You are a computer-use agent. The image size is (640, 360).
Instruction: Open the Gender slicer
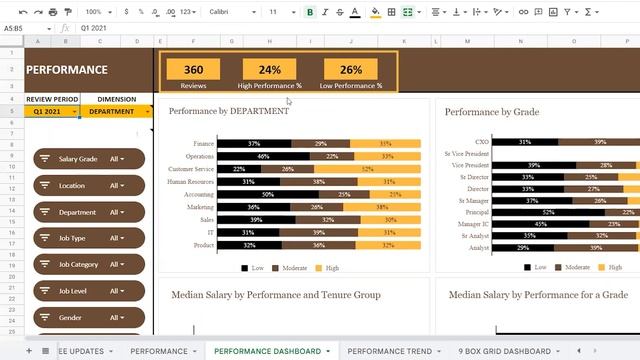89,318
